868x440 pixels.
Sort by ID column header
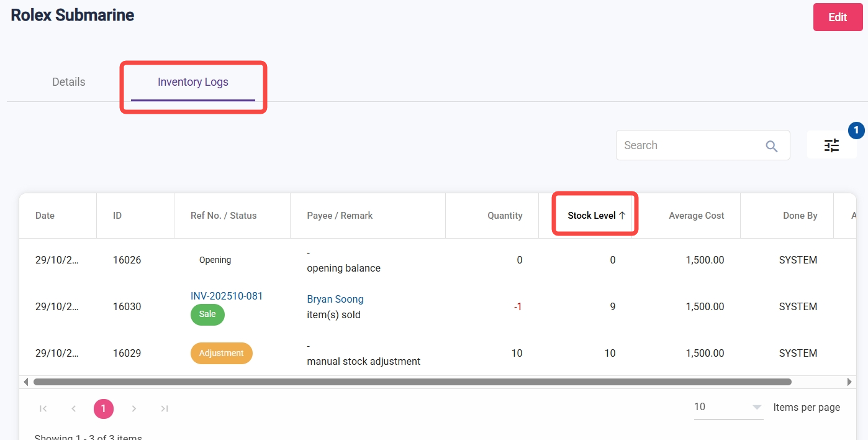point(117,216)
